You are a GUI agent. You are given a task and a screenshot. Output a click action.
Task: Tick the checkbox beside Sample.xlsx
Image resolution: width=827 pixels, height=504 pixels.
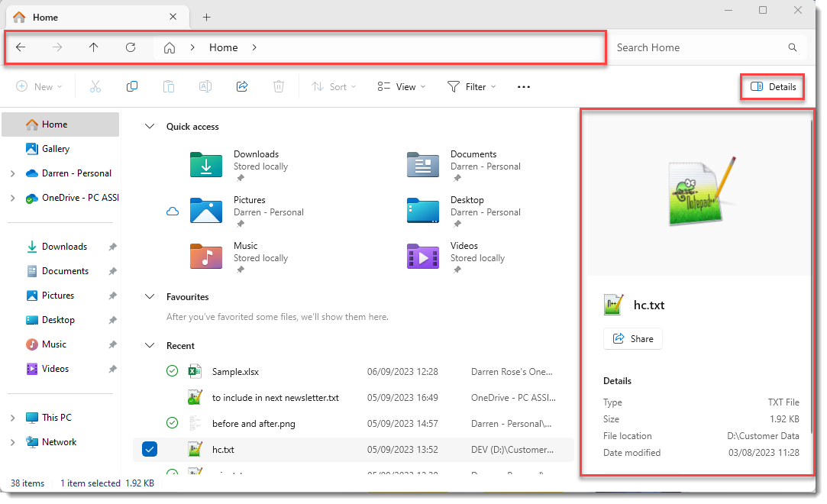[x=149, y=371]
